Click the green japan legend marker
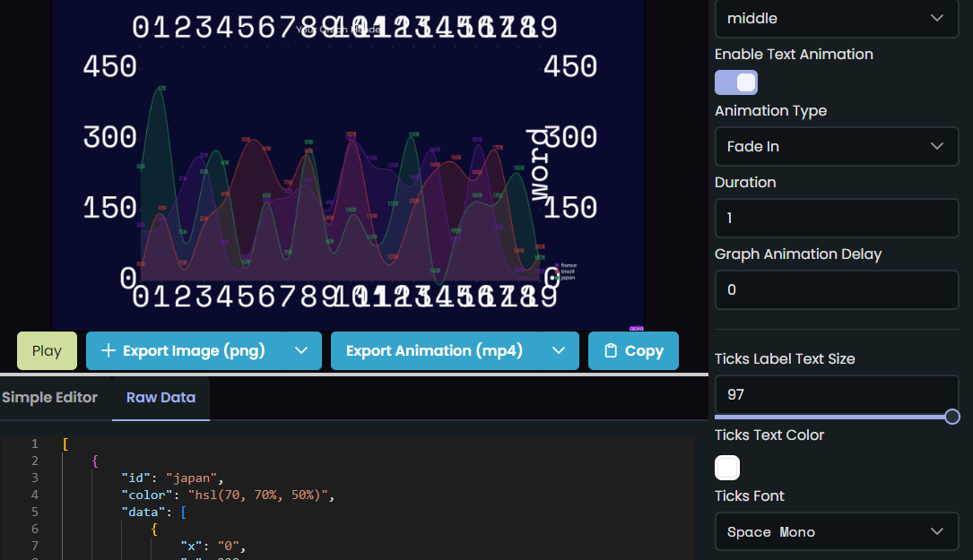Screen dimensions: 973x560 click(556, 278)
